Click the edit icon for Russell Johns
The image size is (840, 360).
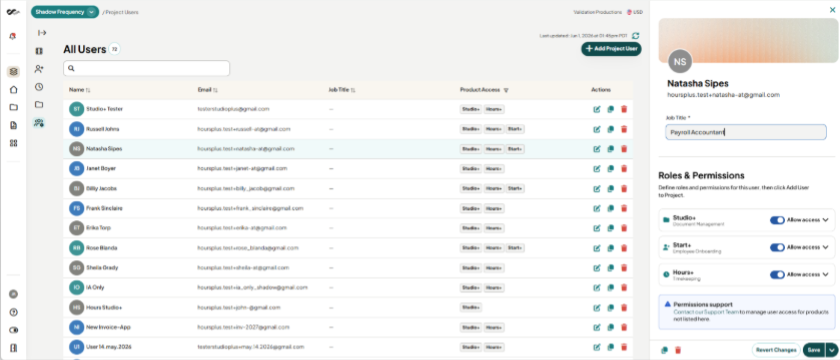[x=597, y=129]
